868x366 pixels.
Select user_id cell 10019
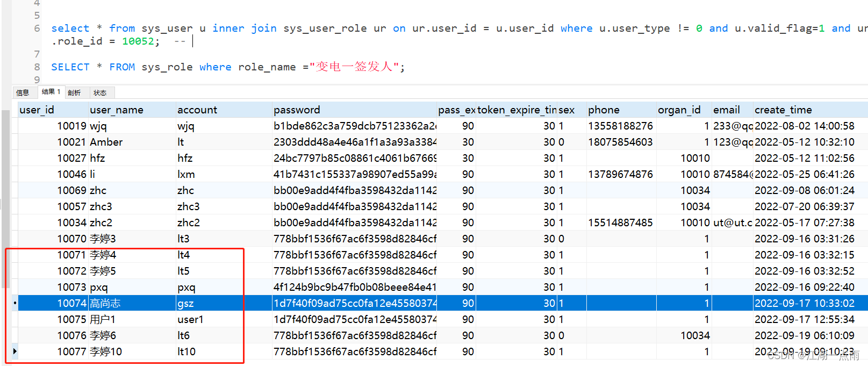click(x=53, y=126)
